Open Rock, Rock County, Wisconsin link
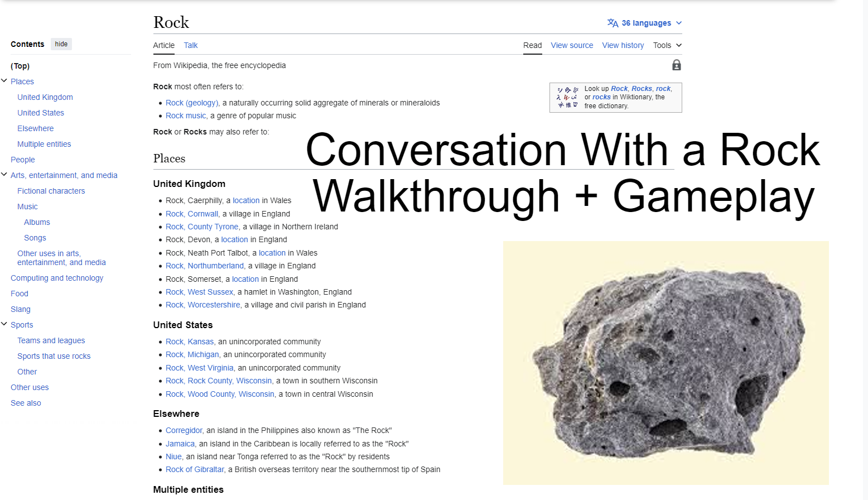 point(219,381)
